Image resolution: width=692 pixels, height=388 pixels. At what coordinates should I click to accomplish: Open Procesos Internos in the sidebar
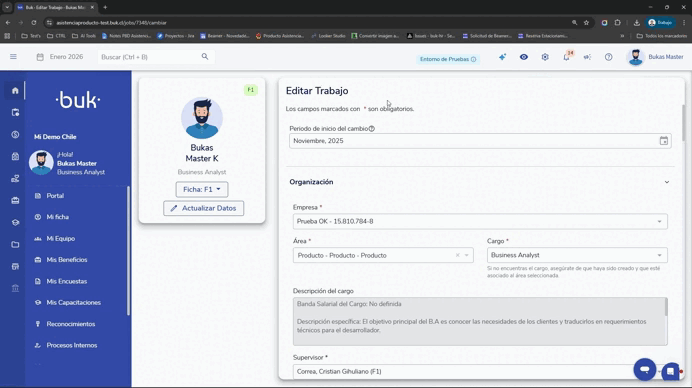pos(71,345)
